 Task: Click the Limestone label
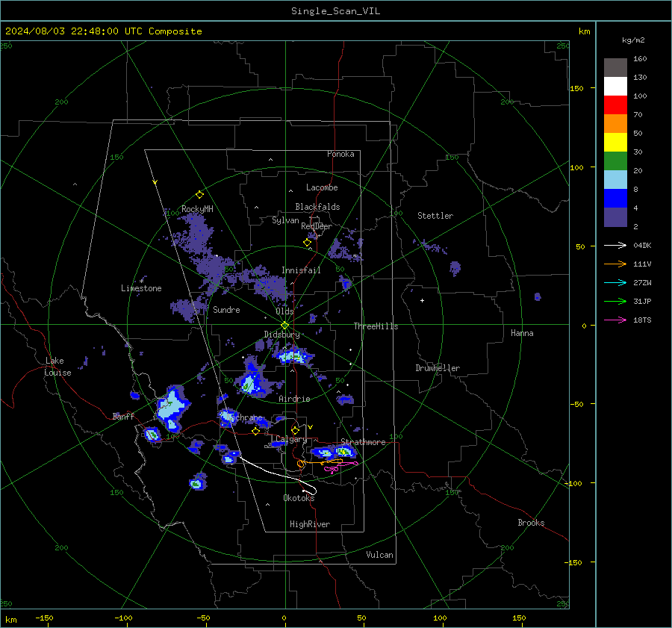(x=141, y=288)
